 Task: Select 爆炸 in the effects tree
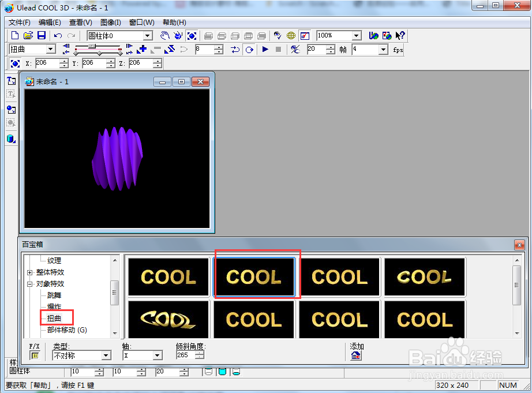54,307
